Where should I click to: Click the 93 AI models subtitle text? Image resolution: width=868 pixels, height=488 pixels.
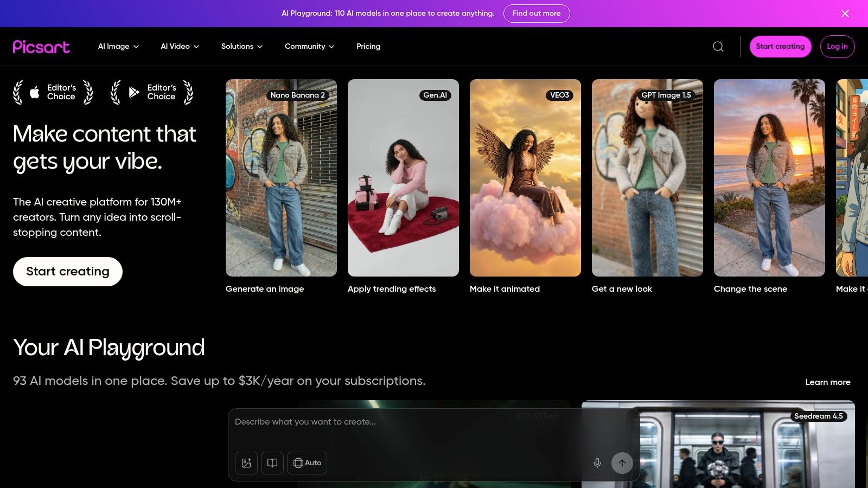coord(219,381)
